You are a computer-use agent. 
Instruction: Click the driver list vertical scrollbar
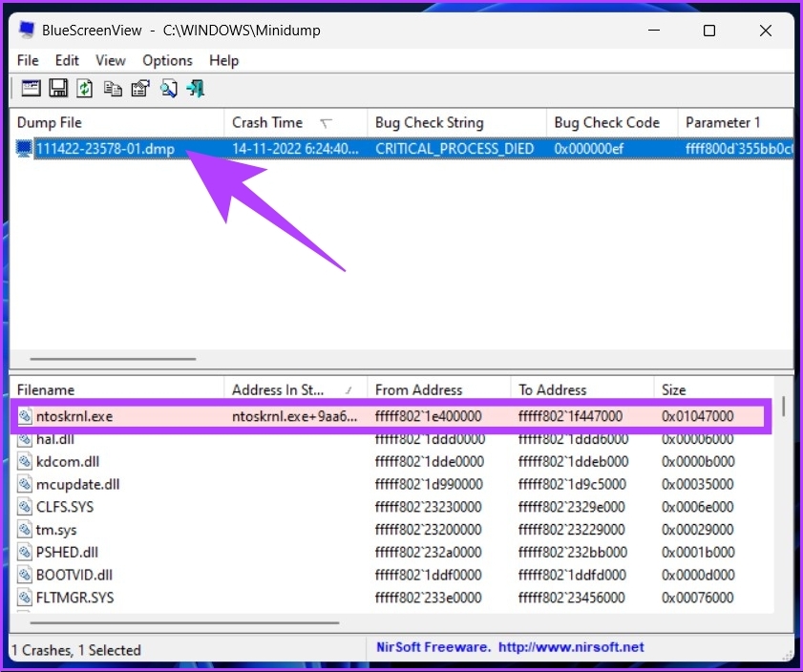point(784,406)
